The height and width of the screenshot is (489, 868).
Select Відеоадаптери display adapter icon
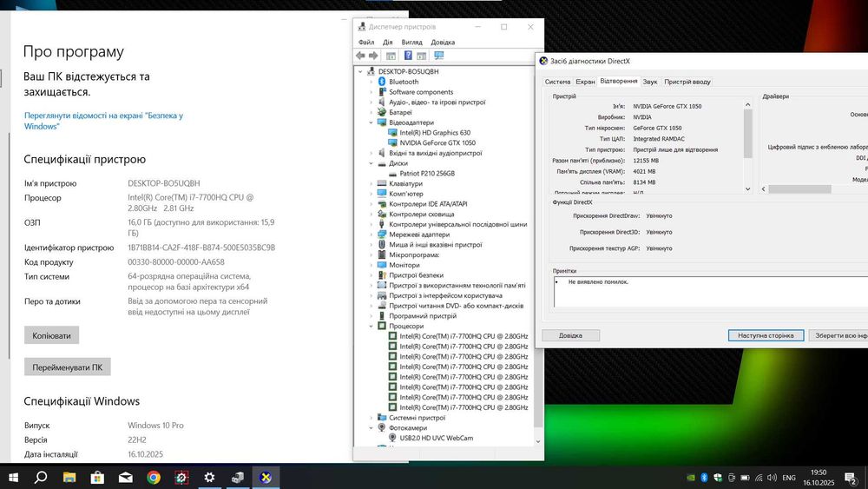click(382, 122)
